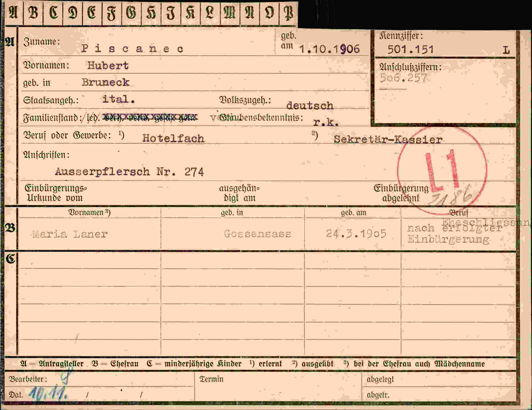This screenshot has height=410, width=532.
Task: Select the Fraktur letter J index tab
Action: point(171,13)
